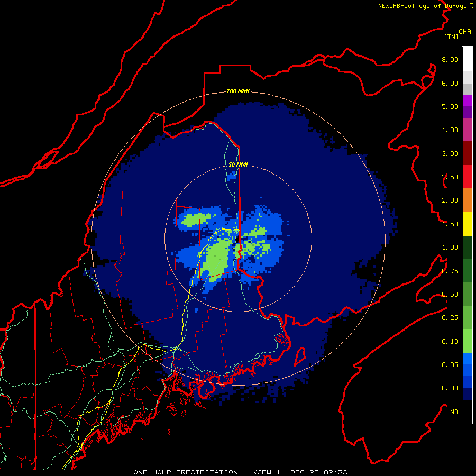Image resolution: width=476 pixels, height=476 pixels.
Task: Select the orange swatch beside 2.00
Action: [x=467, y=200]
